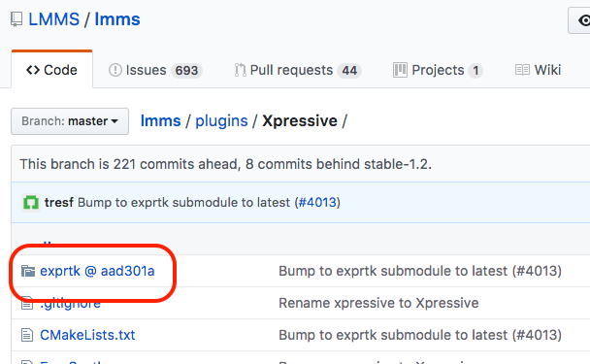Open the CMakeLists.txt file
This screenshot has width=590, height=364.
tap(87, 335)
